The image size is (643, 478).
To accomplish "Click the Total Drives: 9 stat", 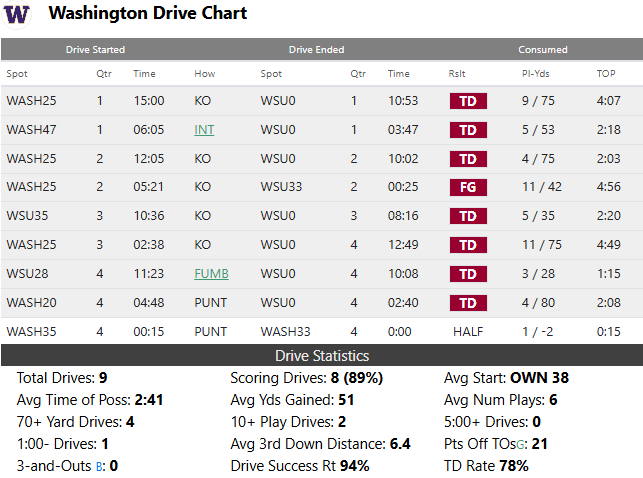I will pos(62,378).
